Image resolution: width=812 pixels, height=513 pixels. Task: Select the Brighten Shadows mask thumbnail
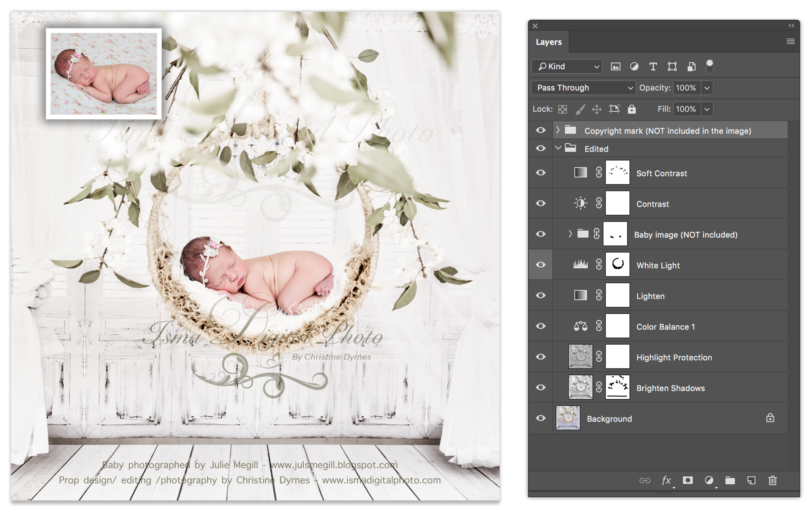[x=617, y=387]
